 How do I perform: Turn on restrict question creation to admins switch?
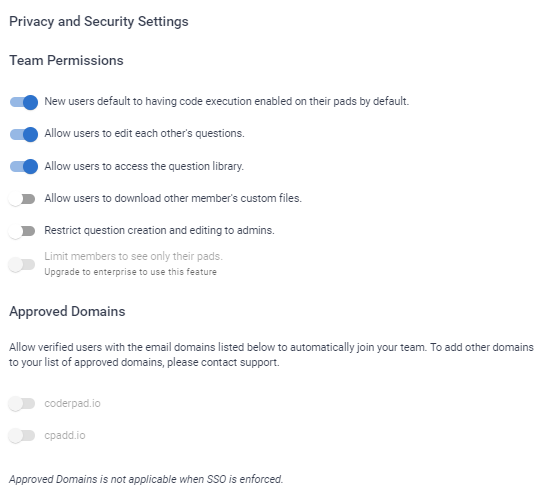tap(22, 231)
